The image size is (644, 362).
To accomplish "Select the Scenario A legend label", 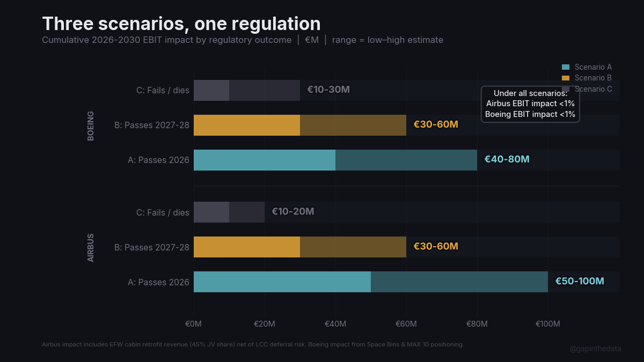I will click(593, 67).
